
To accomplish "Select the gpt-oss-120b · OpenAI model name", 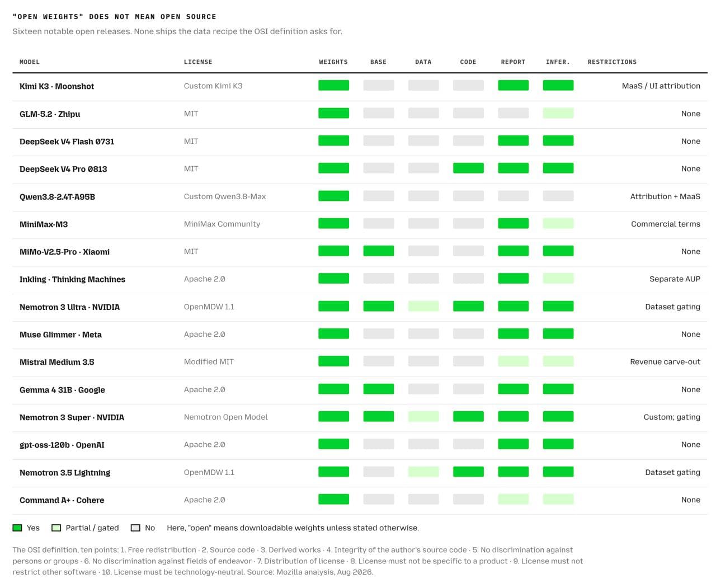I will [x=62, y=445].
